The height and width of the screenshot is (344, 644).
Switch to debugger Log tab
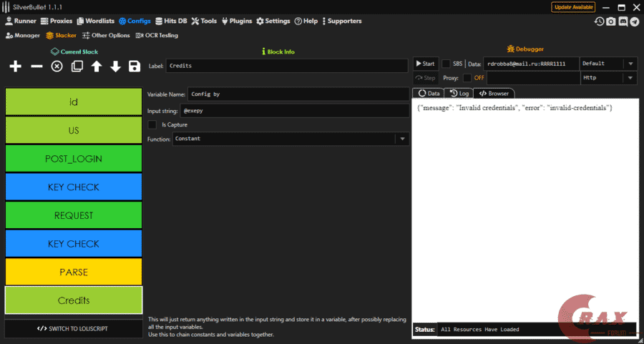[x=459, y=94]
